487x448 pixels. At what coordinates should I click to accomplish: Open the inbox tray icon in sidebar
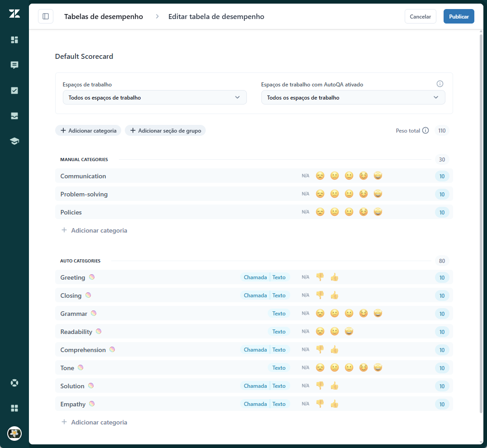14,116
